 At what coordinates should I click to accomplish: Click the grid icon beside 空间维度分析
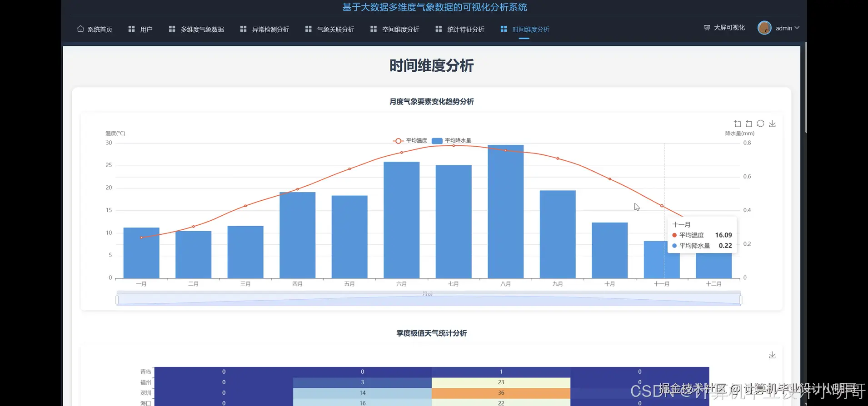point(374,29)
